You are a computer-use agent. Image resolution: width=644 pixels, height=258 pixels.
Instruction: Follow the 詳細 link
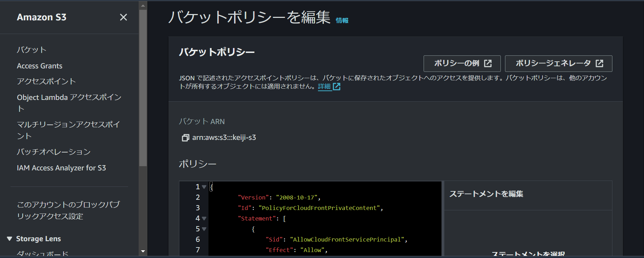pos(324,86)
